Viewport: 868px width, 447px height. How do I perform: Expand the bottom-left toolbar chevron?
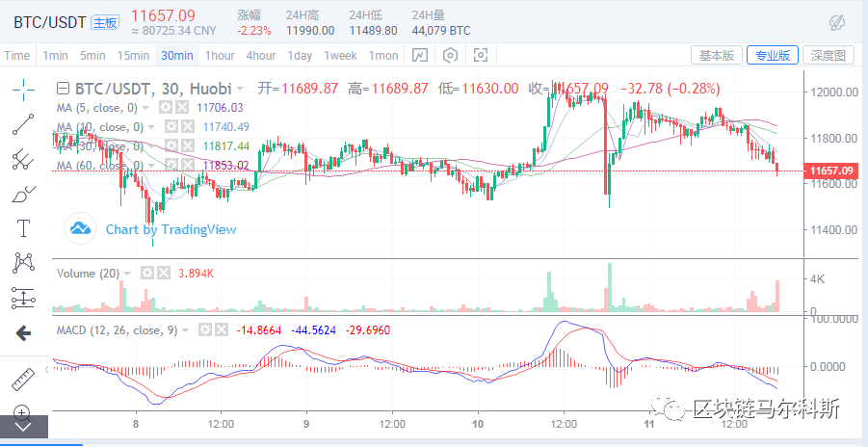coord(22,425)
